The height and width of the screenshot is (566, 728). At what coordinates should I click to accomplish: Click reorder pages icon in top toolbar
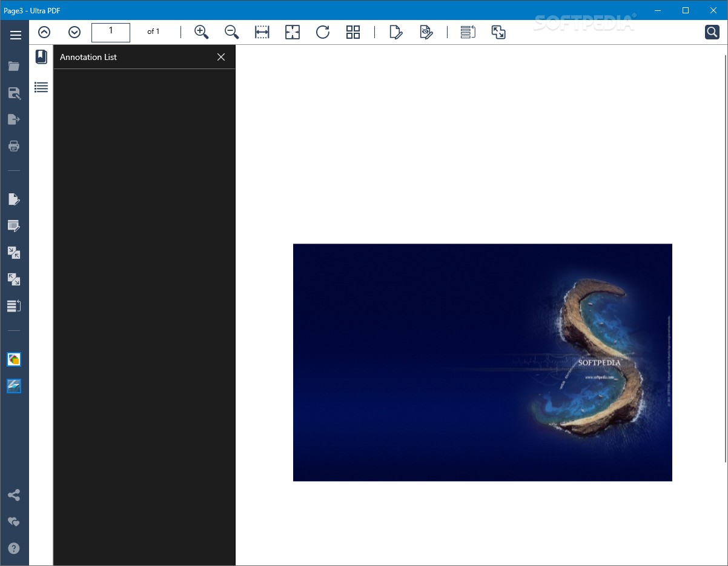click(x=468, y=32)
